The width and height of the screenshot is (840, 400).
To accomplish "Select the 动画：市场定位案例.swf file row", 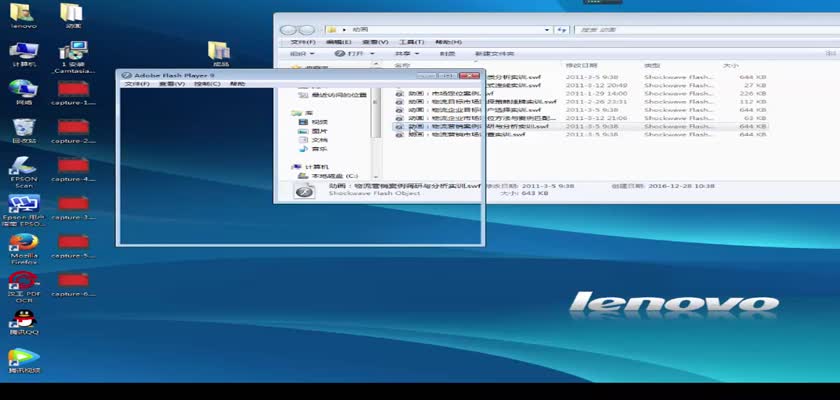I will click(x=581, y=93).
